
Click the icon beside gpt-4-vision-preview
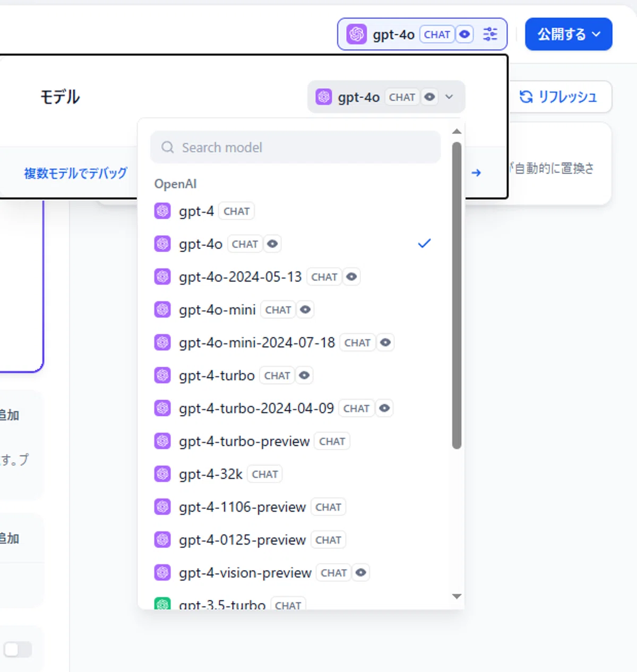pyautogui.click(x=162, y=573)
